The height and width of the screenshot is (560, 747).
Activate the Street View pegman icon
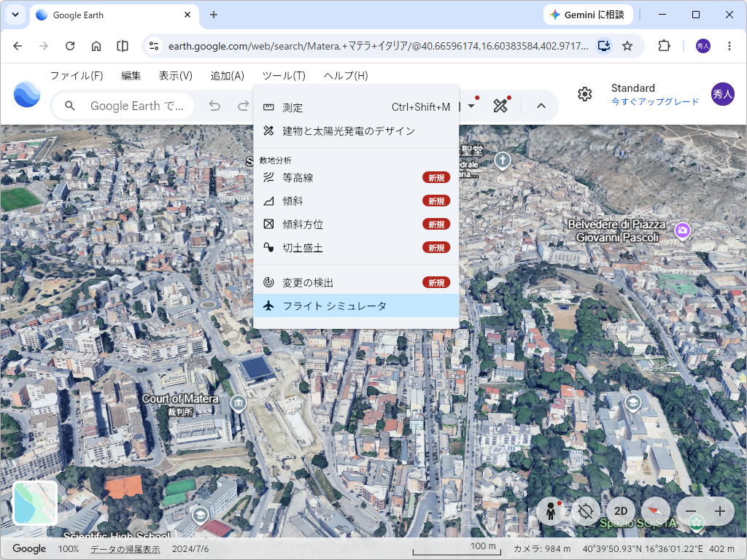pos(551,511)
